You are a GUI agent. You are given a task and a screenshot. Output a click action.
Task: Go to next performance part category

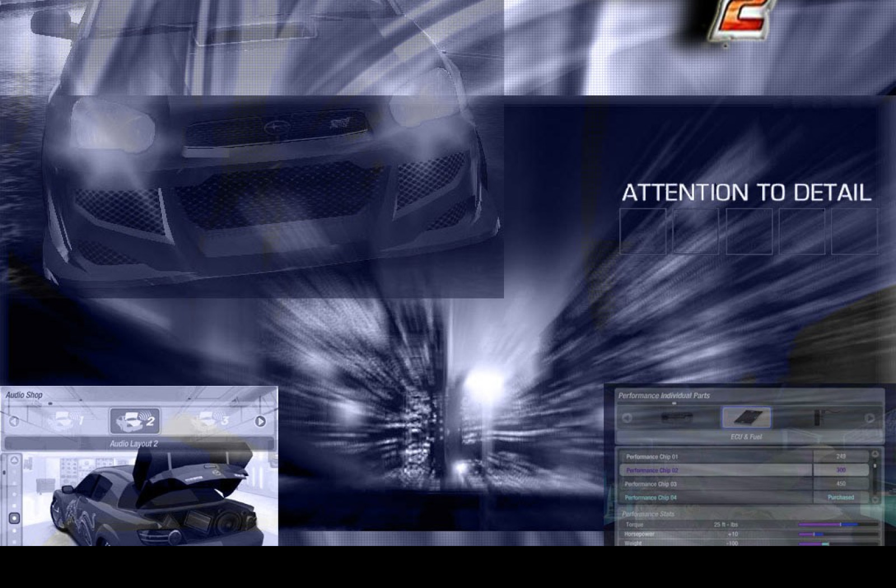point(869,418)
